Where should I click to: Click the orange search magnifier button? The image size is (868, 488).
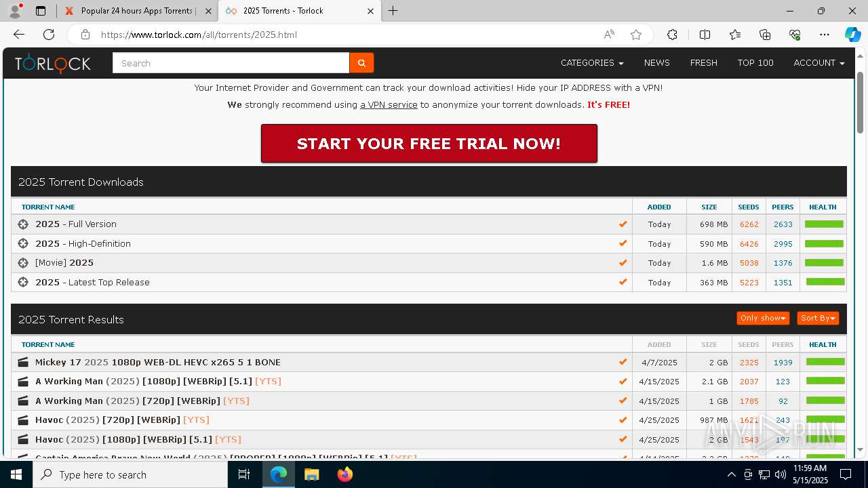[x=361, y=63]
